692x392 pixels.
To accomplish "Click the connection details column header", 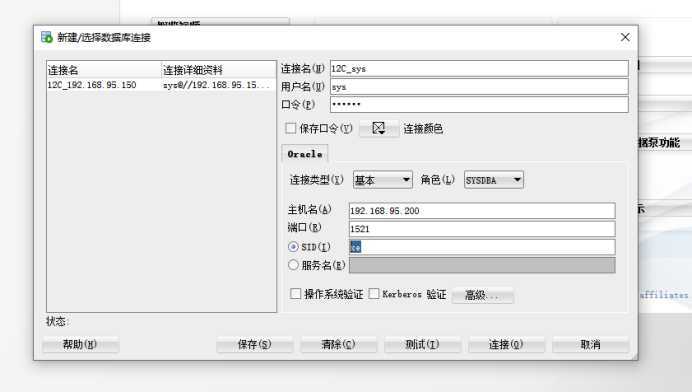I will (x=218, y=70).
